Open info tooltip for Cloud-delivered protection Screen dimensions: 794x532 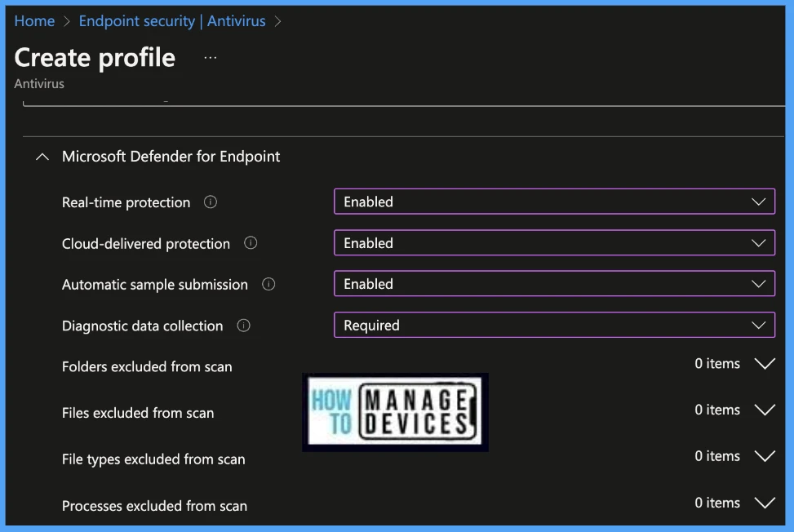251,243
